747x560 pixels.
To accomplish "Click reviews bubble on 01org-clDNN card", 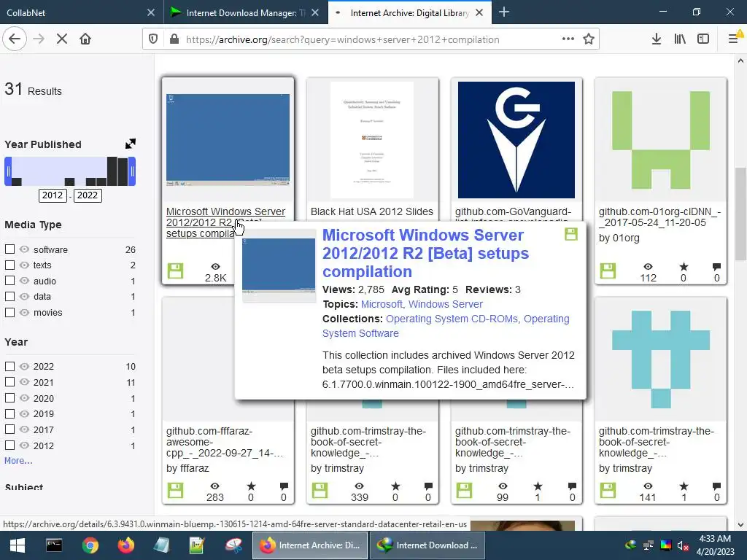I will (716, 267).
